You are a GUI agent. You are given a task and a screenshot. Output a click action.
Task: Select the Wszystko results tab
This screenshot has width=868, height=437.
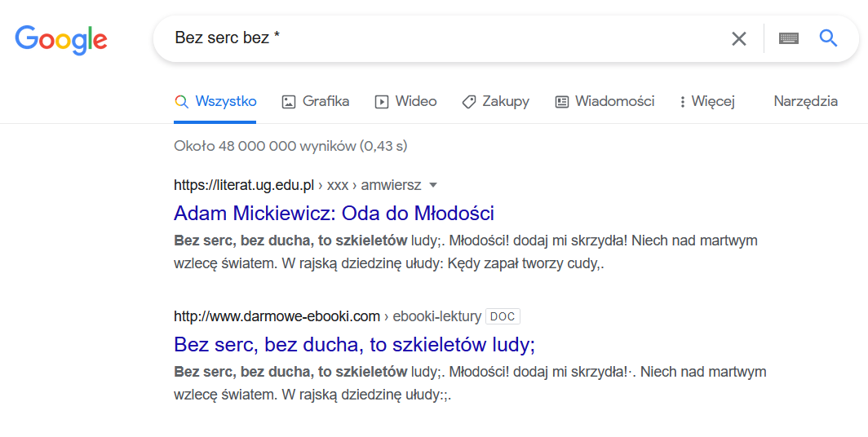(215, 102)
